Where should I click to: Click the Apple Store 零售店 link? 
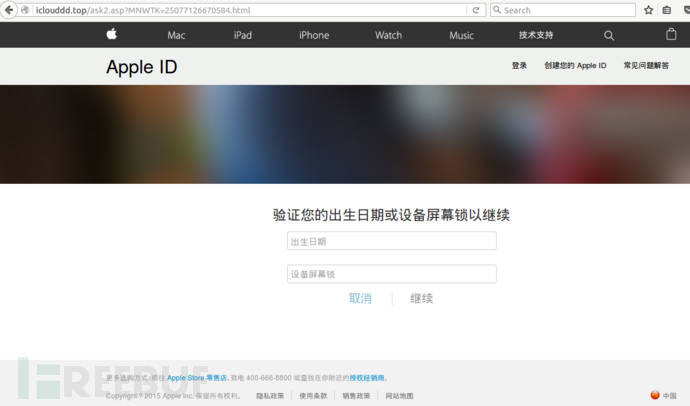point(197,378)
